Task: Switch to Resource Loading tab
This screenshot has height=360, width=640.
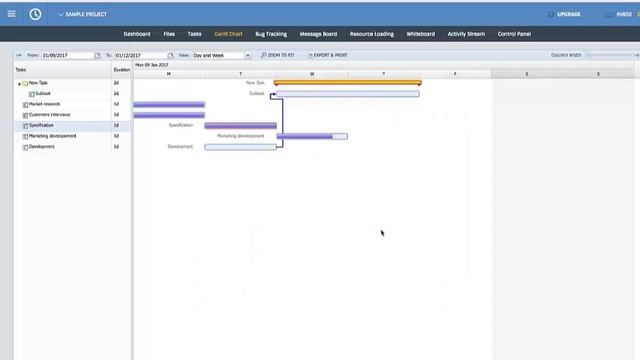Action: [x=372, y=34]
